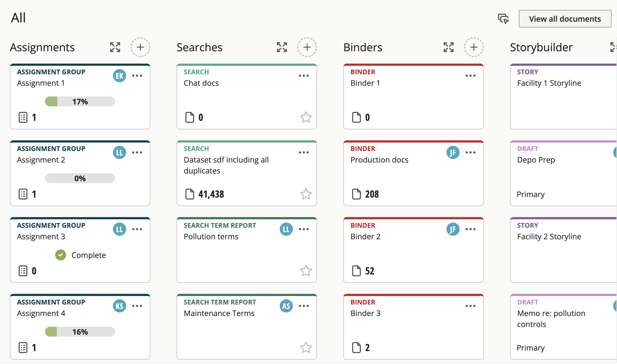
Task: Click batch list icon on Assignment 1
Action: [23, 117]
